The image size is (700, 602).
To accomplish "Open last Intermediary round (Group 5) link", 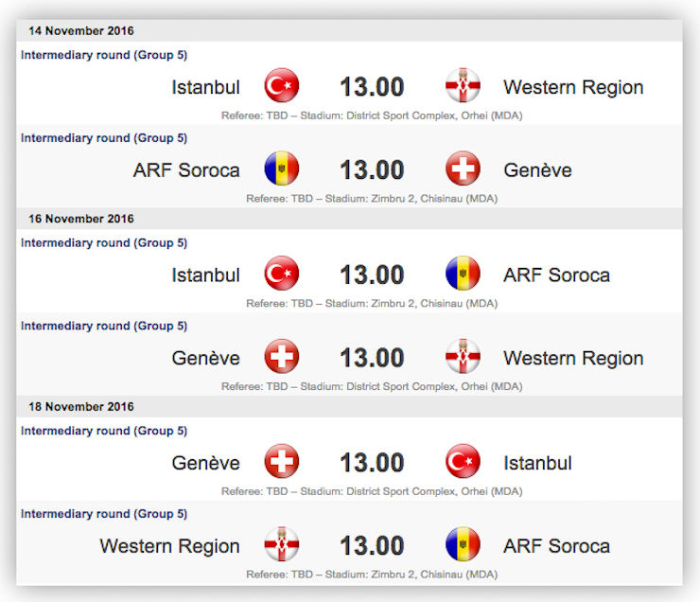I will point(104,514).
